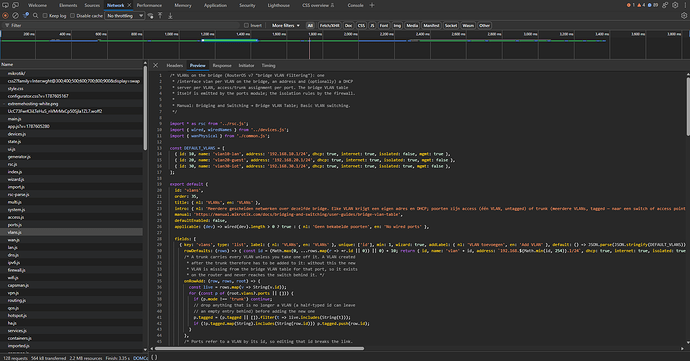Toggle the Media type filter
Viewport: 690px width, 361px height.
412,26
